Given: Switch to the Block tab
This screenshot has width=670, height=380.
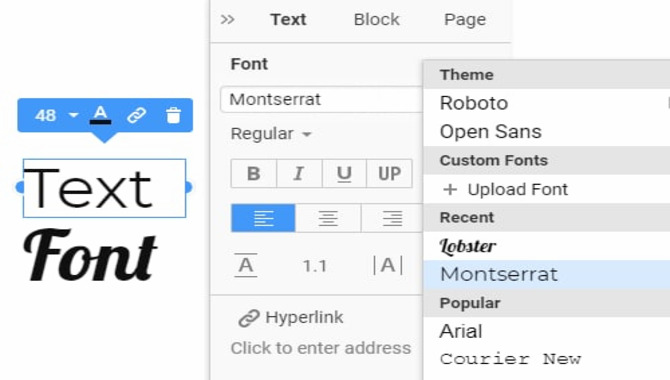Looking at the screenshot, I should 376,20.
